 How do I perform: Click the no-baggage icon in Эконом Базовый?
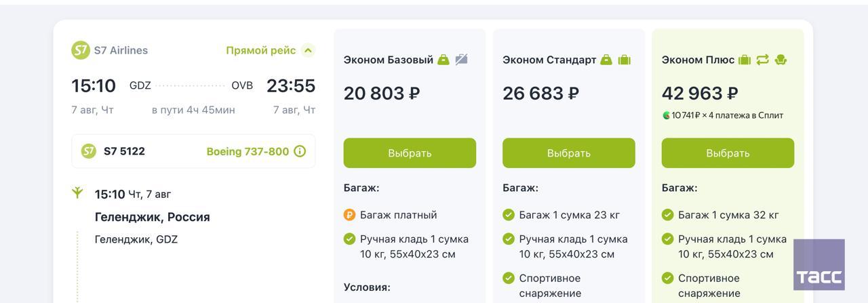click(x=461, y=60)
